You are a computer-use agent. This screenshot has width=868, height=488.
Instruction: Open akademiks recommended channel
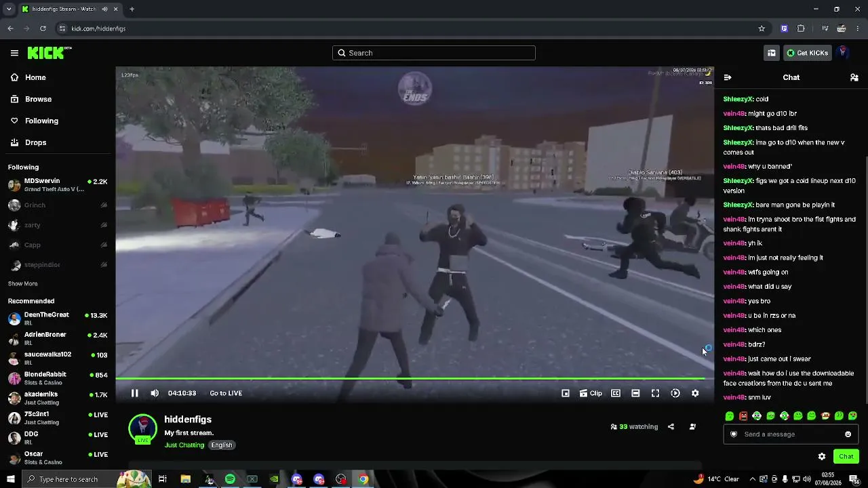(58, 398)
